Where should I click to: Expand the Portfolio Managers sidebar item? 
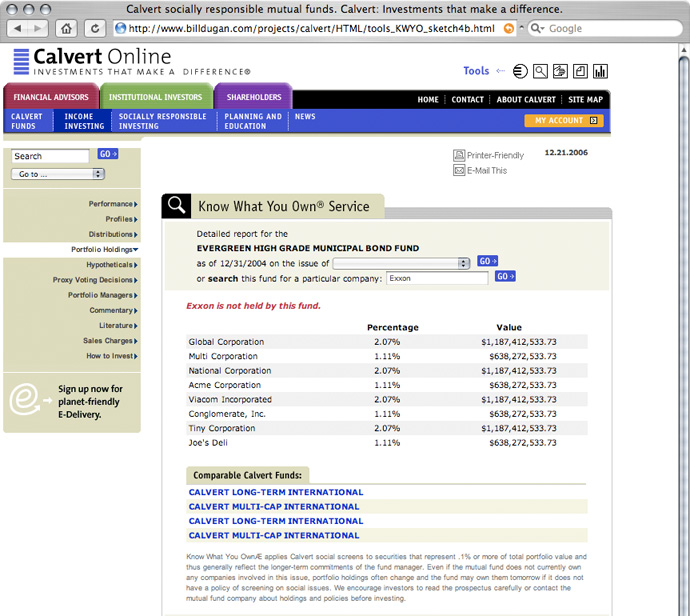point(103,295)
